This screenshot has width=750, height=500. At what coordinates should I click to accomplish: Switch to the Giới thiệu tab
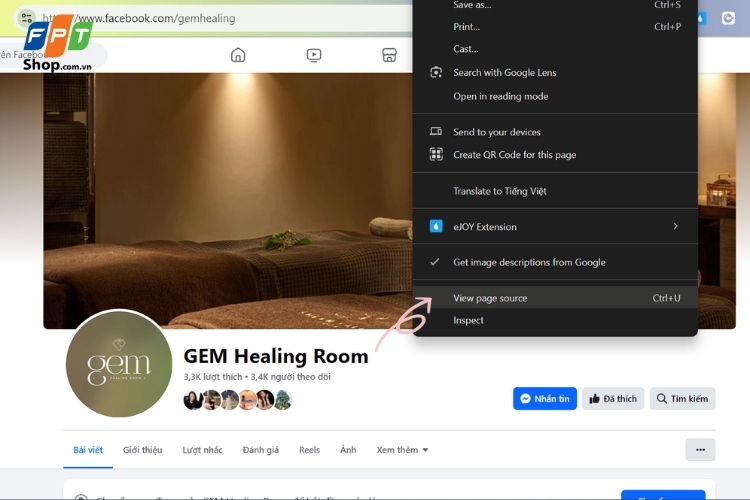pyautogui.click(x=142, y=450)
